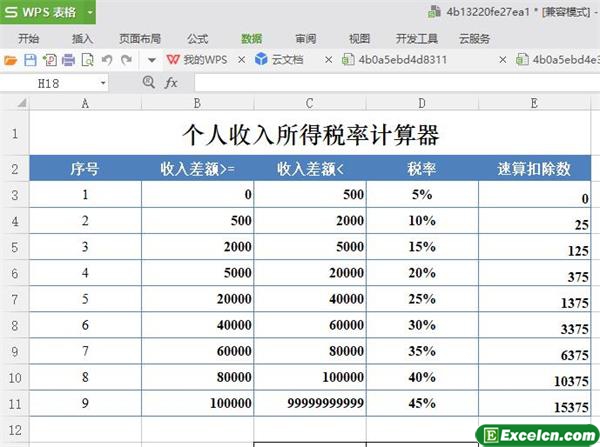The width and height of the screenshot is (600, 447).
Task: Click the undo arrow icon
Action: coord(107,60)
